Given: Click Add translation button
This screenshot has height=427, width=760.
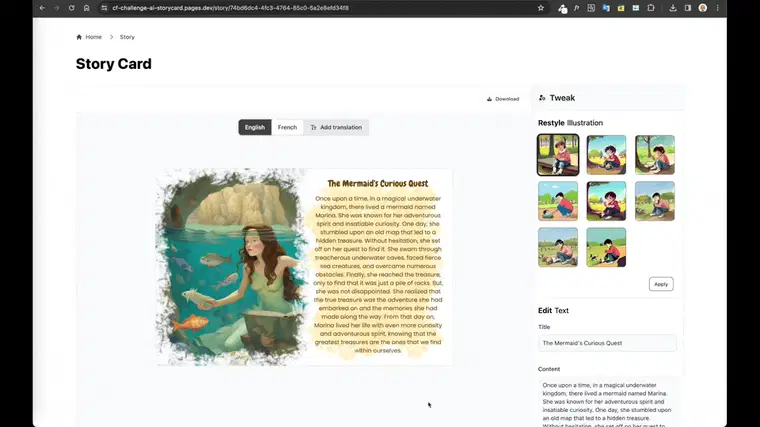Looking at the screenshot, I should coord(336,127).
